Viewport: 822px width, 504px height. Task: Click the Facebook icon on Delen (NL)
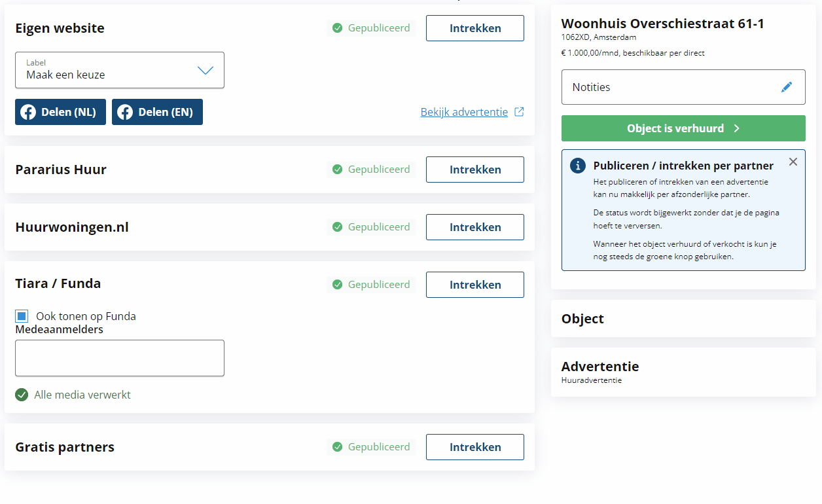click(28, 112)
